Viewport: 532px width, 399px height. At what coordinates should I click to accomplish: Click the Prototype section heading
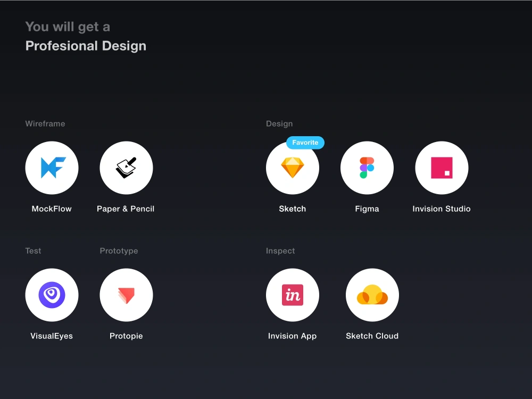119,251
